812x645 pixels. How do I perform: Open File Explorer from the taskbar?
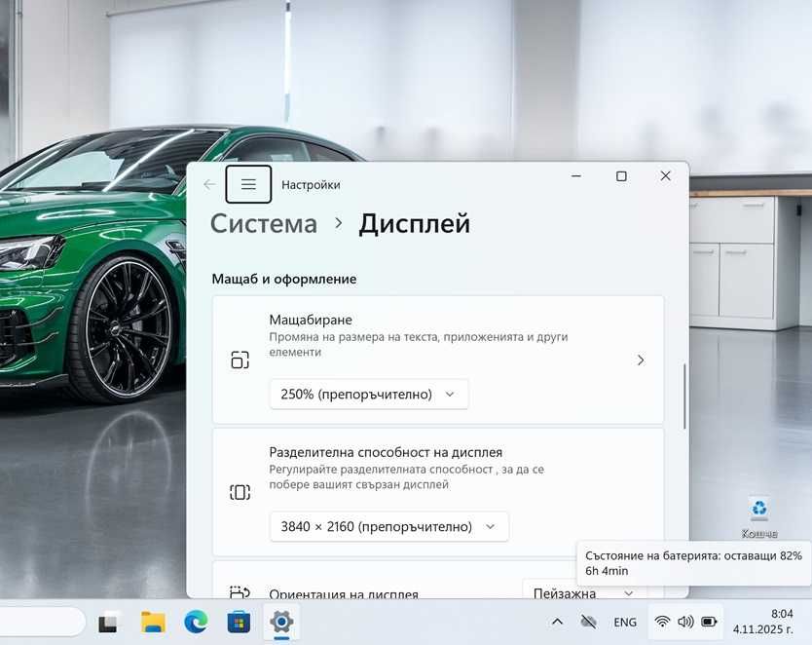point(153,622)
